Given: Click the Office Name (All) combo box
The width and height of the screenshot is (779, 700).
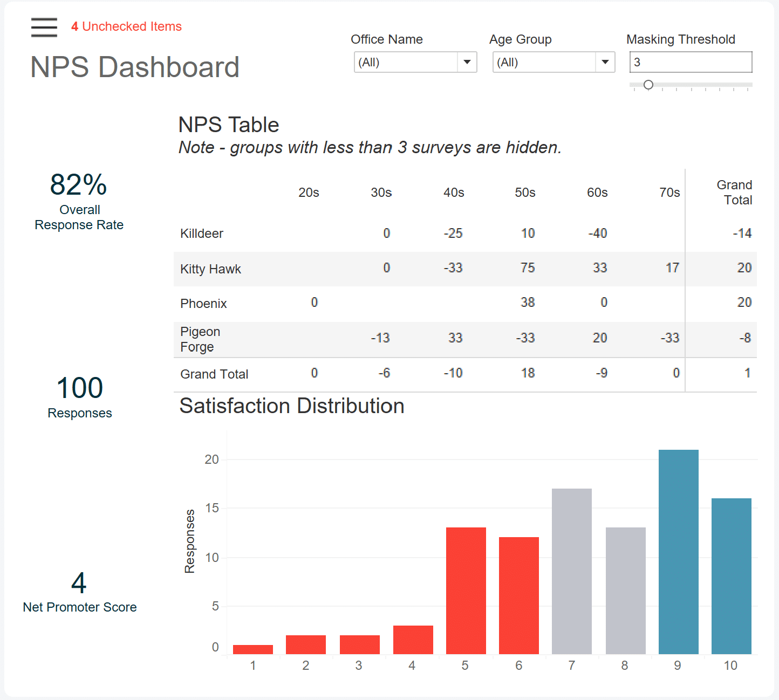Looking at the screenshot, I should [406, 62].
